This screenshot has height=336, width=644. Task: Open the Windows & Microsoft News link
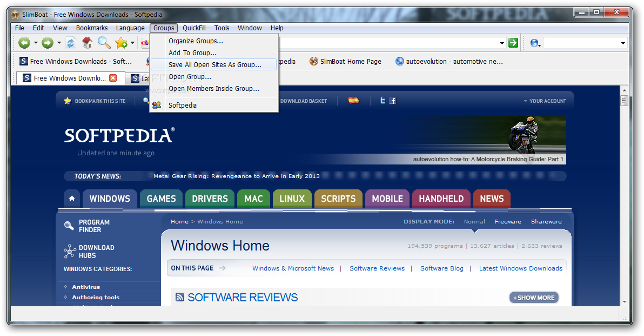pos(293,268)
